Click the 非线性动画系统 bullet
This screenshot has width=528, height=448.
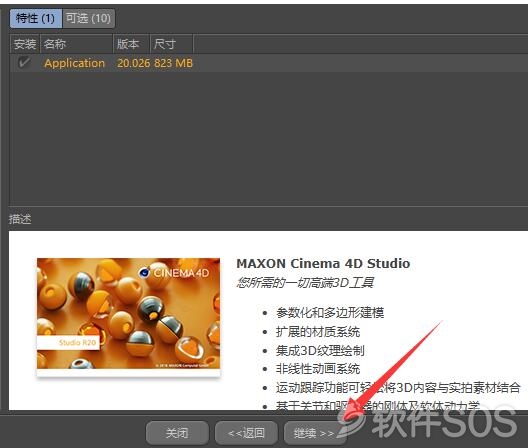pos(318,369)
